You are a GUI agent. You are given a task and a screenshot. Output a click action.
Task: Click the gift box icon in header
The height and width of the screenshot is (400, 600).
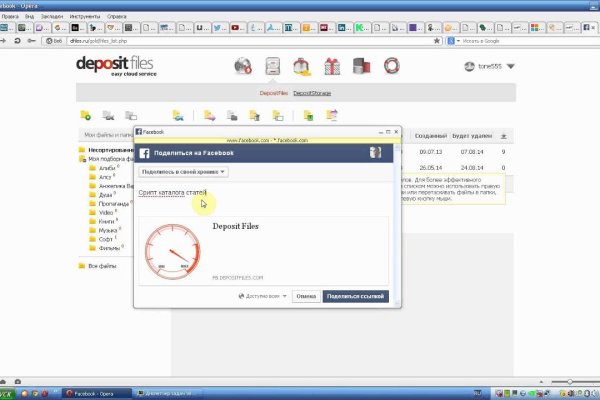[331, 67]
